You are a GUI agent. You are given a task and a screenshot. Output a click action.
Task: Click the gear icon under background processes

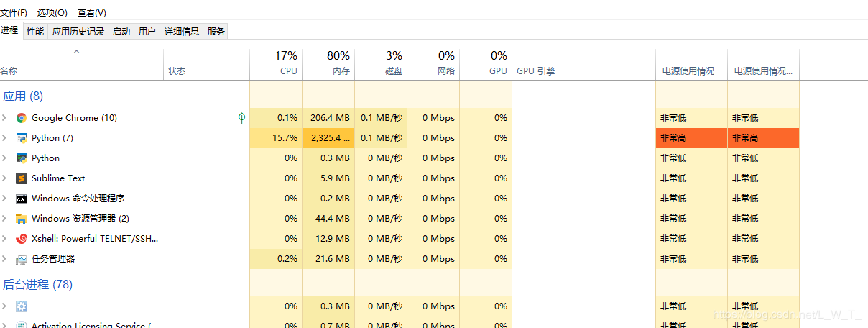point(22,306)
